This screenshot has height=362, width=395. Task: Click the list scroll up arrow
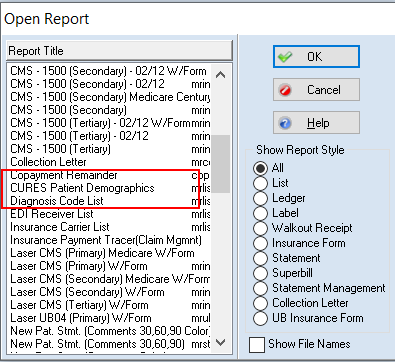point(221,75)
